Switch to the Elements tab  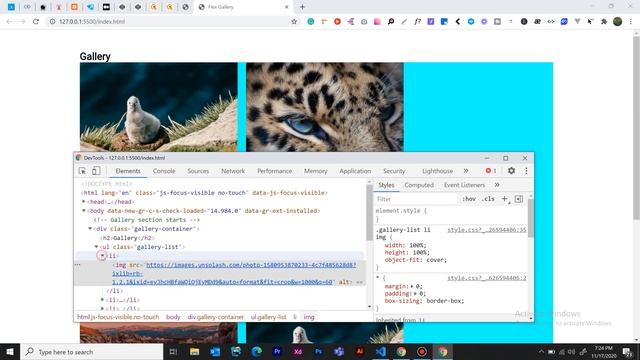(128, 171)
